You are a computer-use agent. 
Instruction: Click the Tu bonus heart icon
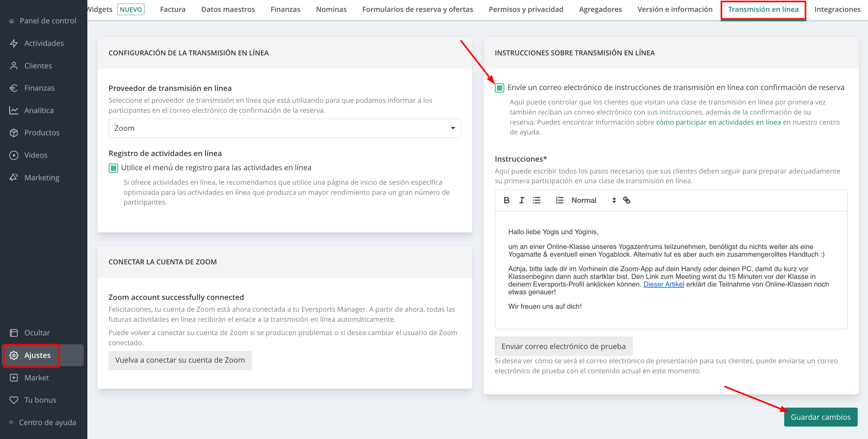point(14,400)
